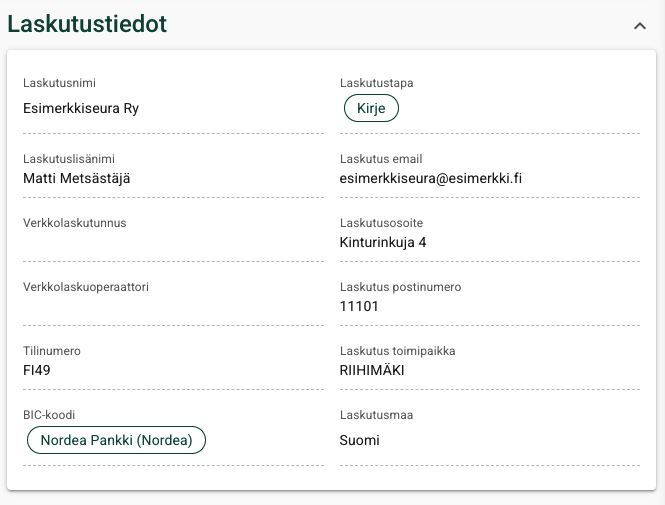Click the FI49 account number value
Viewport: 665px width, 505px height.
tap(36, 370)
